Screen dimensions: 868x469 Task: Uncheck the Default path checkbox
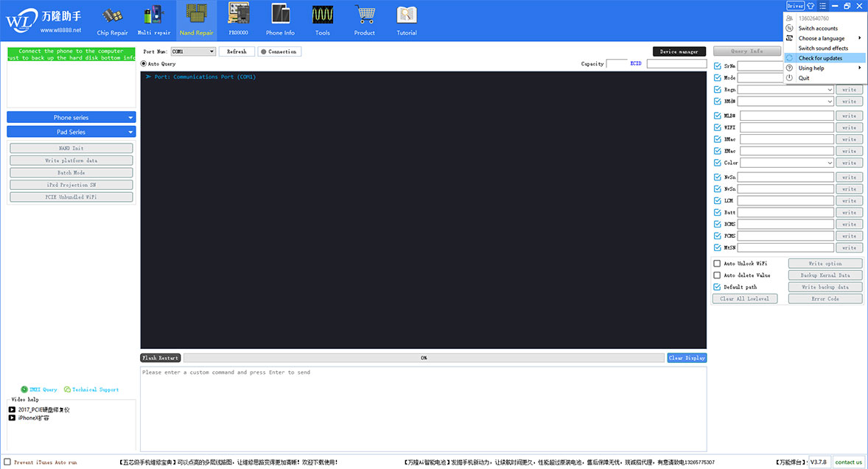[x=718, y=287]
